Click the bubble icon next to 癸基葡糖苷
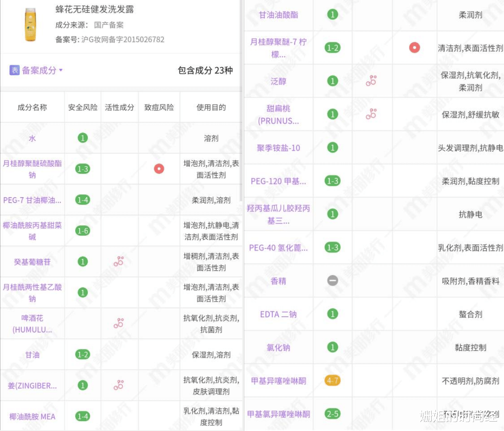Screen dimensions: 504x431 click(x=119, y=261)
